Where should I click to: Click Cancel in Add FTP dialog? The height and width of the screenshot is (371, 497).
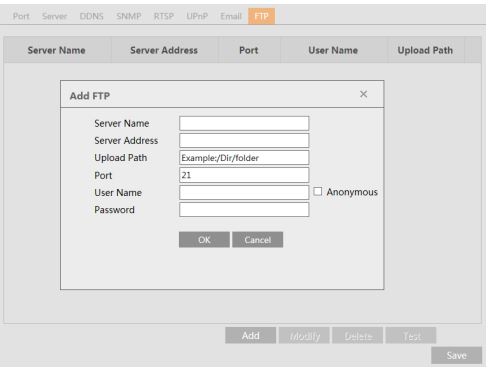point(258,240)
